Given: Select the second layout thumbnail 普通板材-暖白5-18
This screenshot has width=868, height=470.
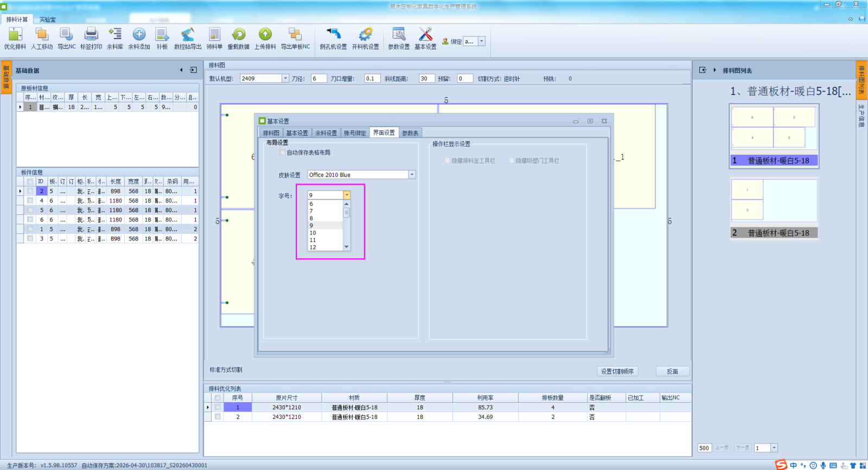Looking at the screenshot, I should (x=774, y=208).
